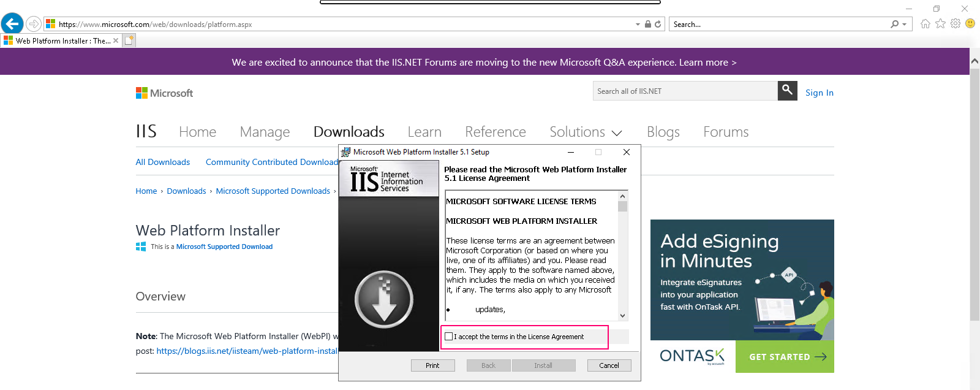Screen dimensions: 980x390
Task: Open a new tab with the blank tab button
Action: [x=129, y=40]
